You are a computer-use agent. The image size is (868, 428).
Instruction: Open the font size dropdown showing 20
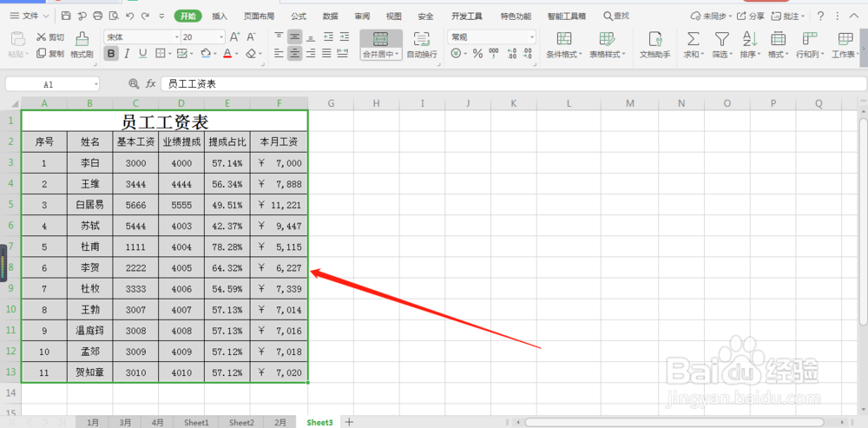click(x=221, y=37)
